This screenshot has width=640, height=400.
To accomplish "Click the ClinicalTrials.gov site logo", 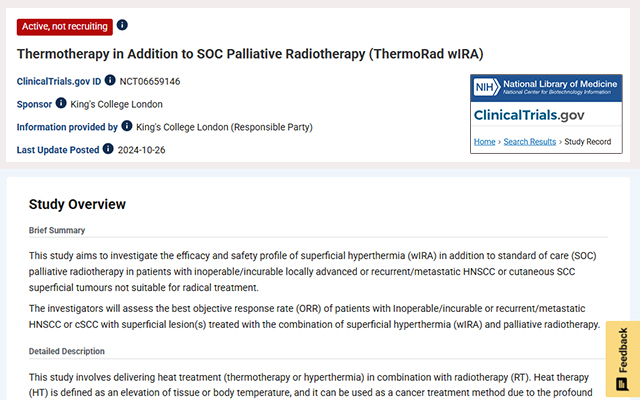I will (541, 116).
